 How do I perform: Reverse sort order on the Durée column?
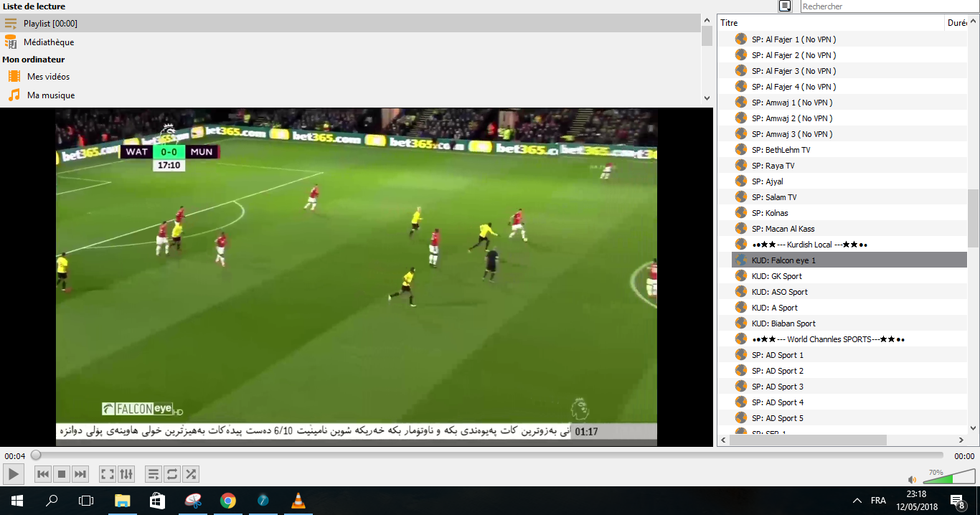tap(958, 22)
